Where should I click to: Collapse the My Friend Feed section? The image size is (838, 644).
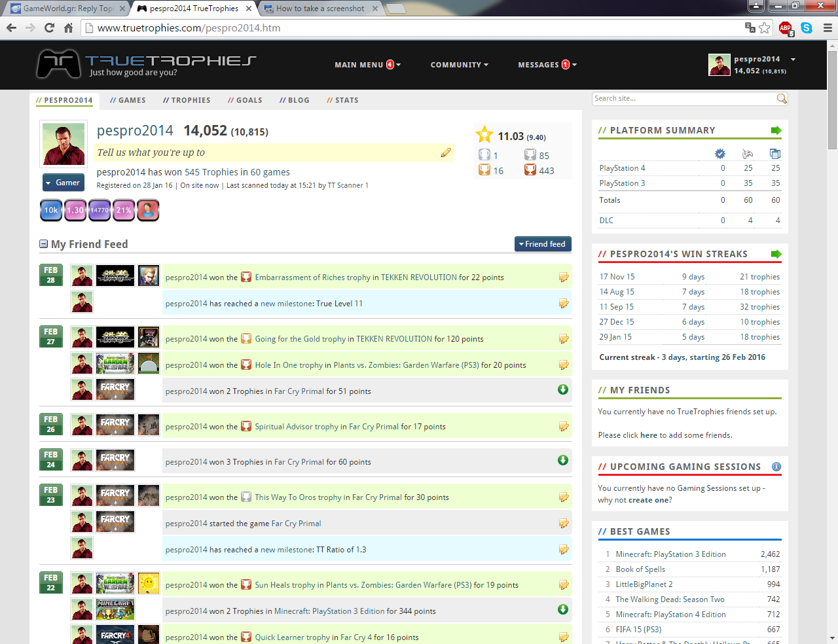click(44, 244)
